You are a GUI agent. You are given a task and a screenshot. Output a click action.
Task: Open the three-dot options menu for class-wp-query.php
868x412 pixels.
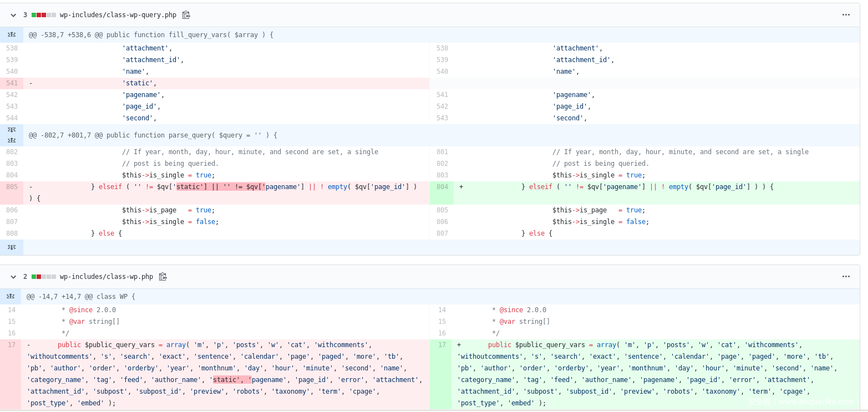[x=846, y=15]
